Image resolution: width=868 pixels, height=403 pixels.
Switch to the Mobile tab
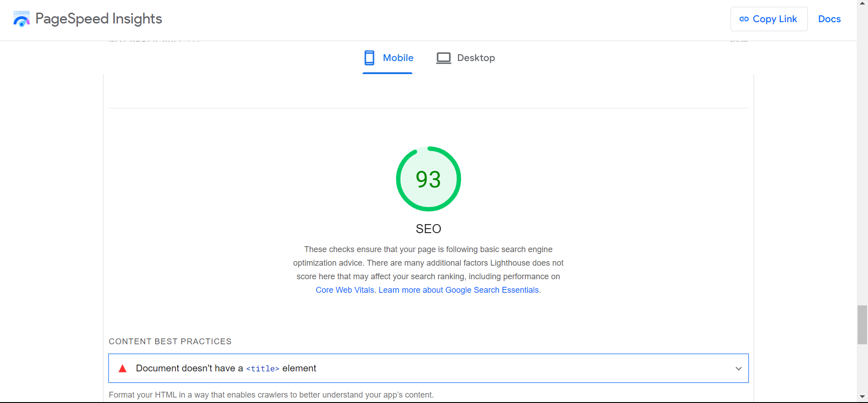[x=387, y=58]
